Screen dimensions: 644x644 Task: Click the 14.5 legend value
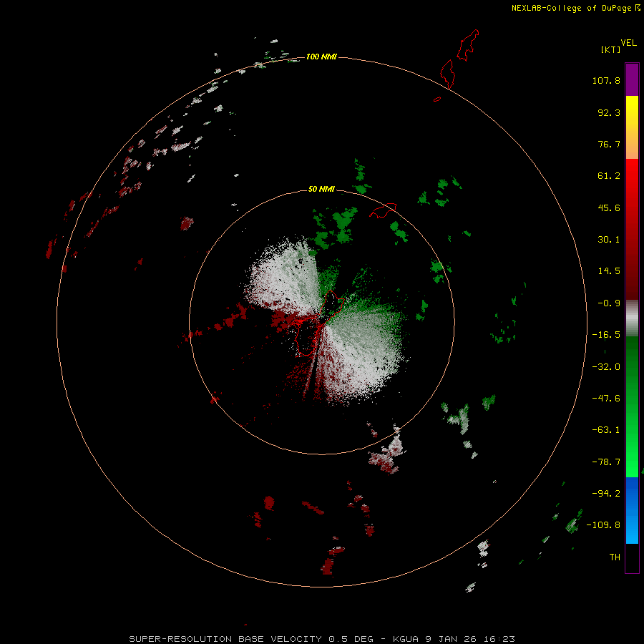[x=609, y=271]
